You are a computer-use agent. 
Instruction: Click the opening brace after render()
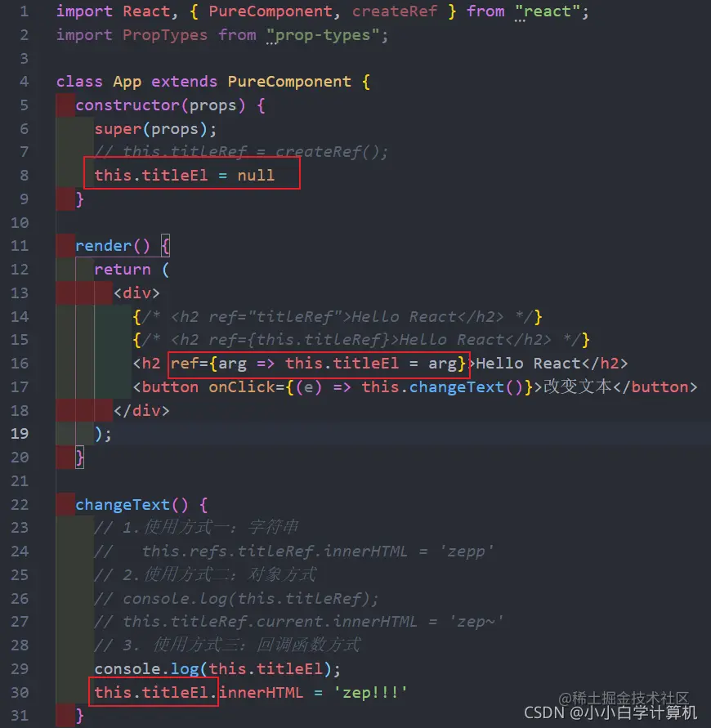[x=165, y=246]
